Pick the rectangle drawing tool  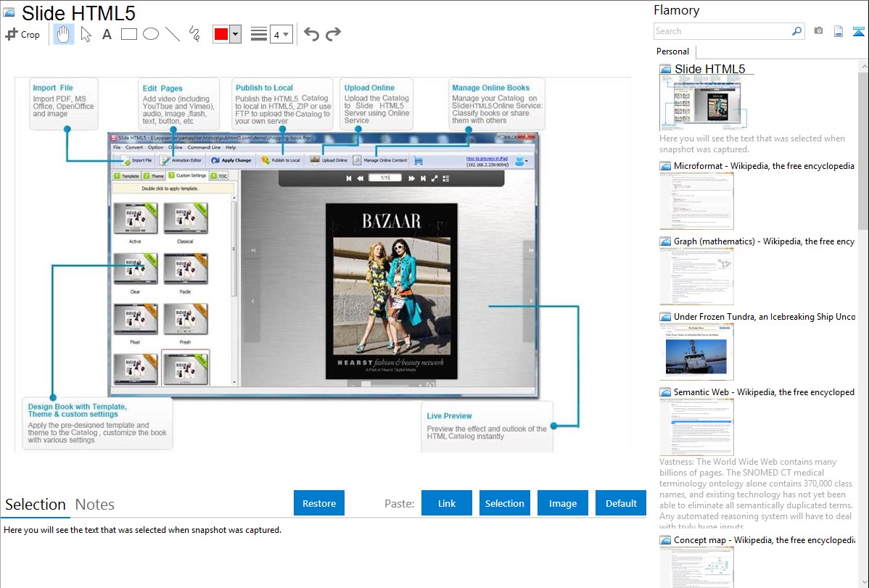[x=129, y=34]
